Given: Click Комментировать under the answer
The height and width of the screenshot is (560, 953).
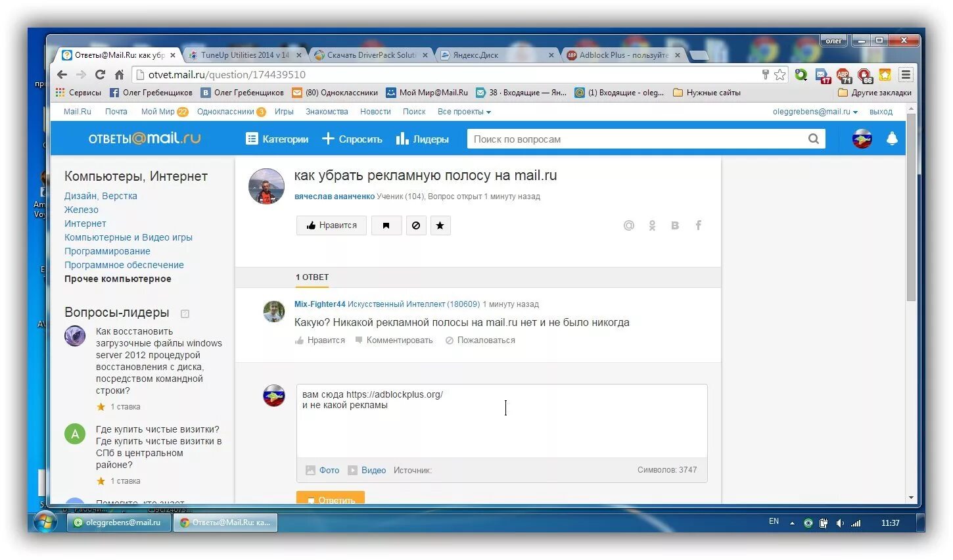Looking at the screenshot, I should 394,340.
